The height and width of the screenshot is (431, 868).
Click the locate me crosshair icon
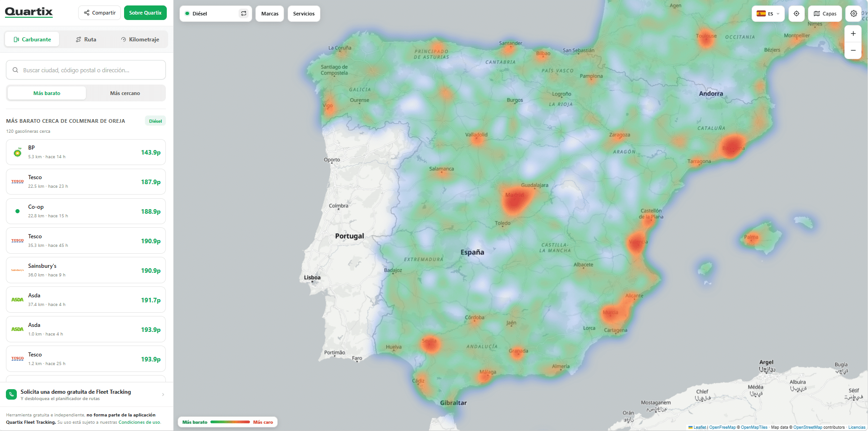[x=796, y=14]
